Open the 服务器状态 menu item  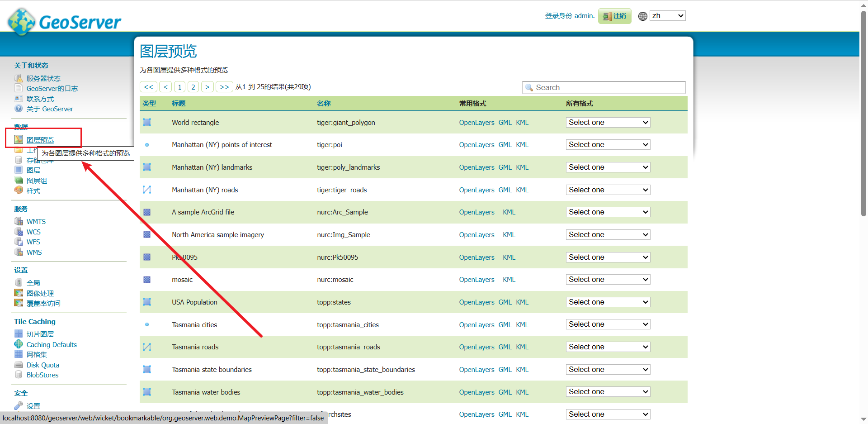[43, 78]
